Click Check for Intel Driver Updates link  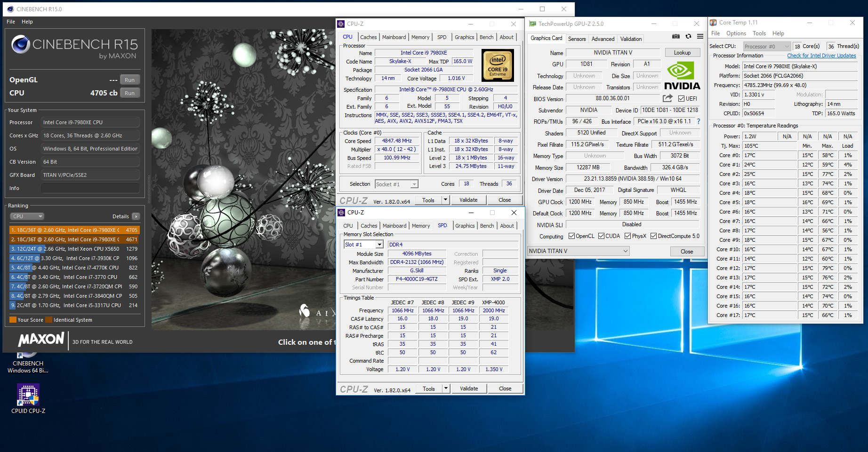[822, 56]
